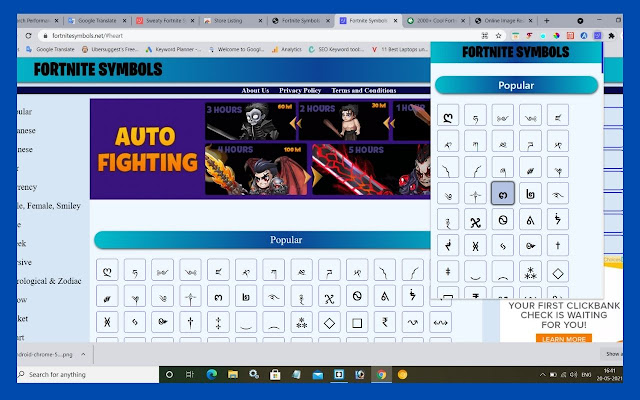This screenshot has height=400, width=640.
Task: Copy the rupee symbol on the main page
Action: pyautogui.click(x=384, y=322)
